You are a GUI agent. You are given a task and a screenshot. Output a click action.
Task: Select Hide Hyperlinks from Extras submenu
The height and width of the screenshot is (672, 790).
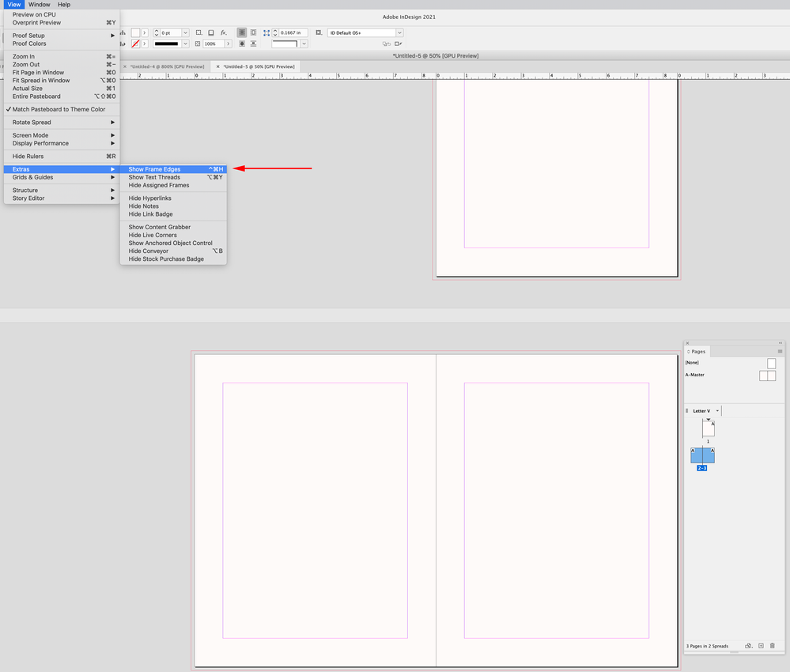tap(149, 198)
